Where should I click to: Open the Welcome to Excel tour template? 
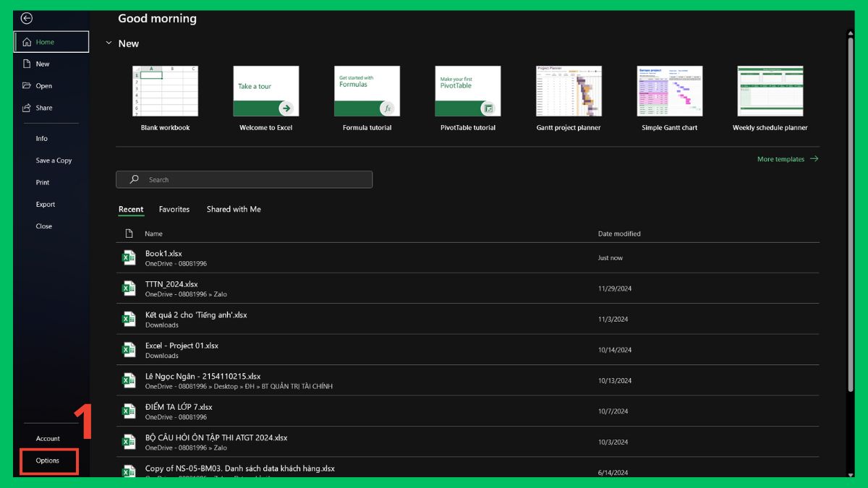point(266,99)
